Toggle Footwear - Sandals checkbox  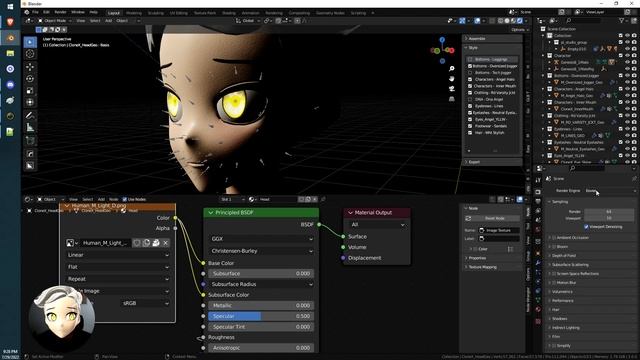click(470, 126)
